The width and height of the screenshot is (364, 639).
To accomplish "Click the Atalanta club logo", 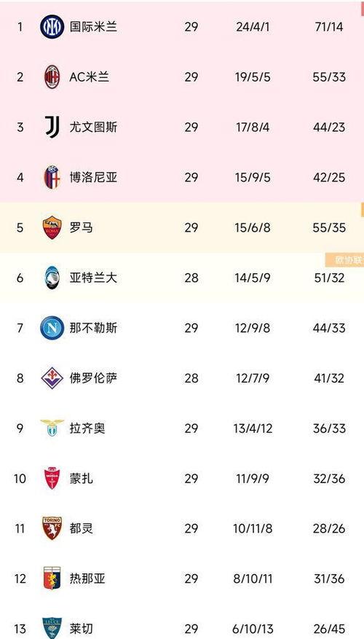I will click(x=52, y=278).
